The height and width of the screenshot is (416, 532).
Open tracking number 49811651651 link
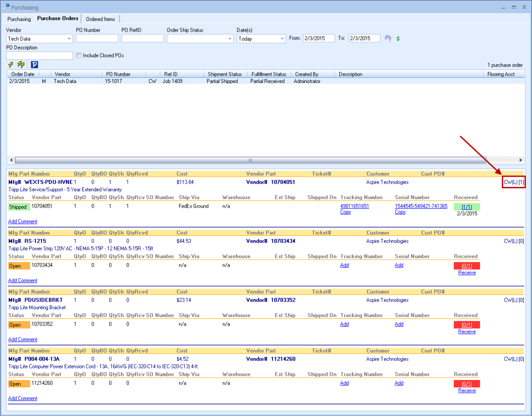click(x=354, y=206)
